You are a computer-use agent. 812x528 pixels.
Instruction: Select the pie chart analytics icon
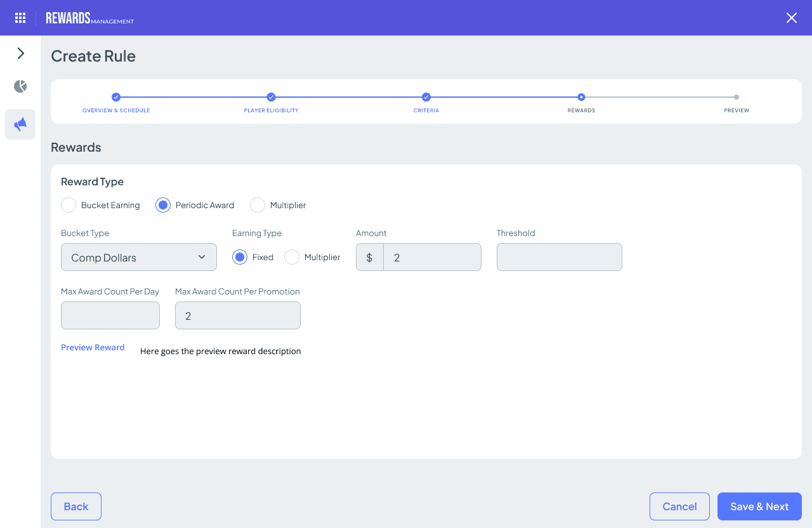tap(20, 86)
